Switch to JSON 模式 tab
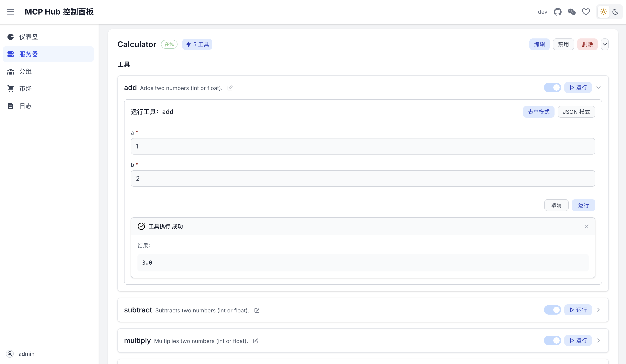626x364 pixels. (x=576, y=112)
